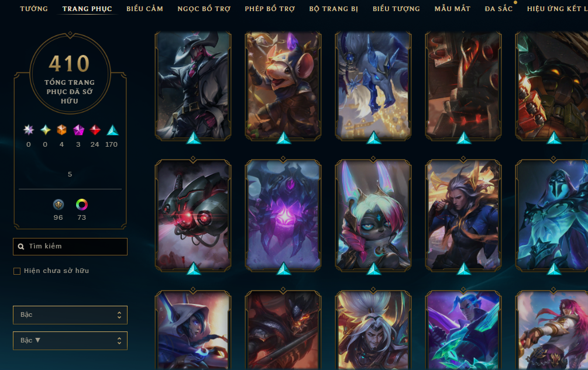Switch to the 'Tướng' tab

(x=34, y=9)
